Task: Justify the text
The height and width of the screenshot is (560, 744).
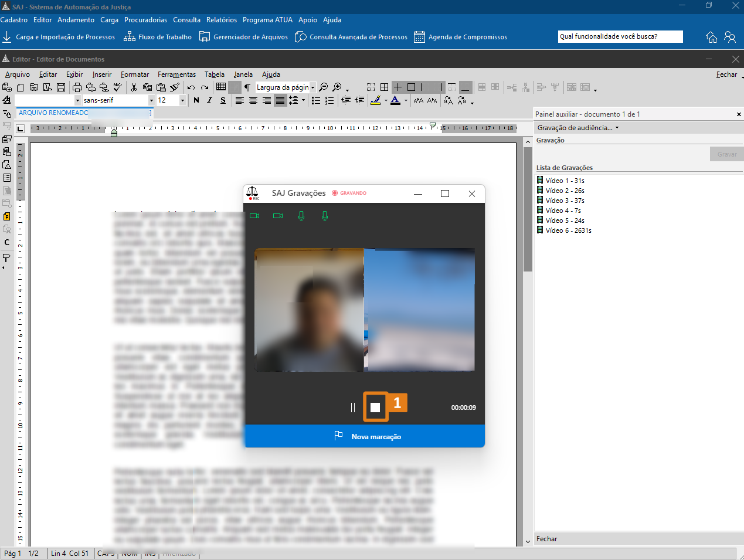Action: [280, 100]
